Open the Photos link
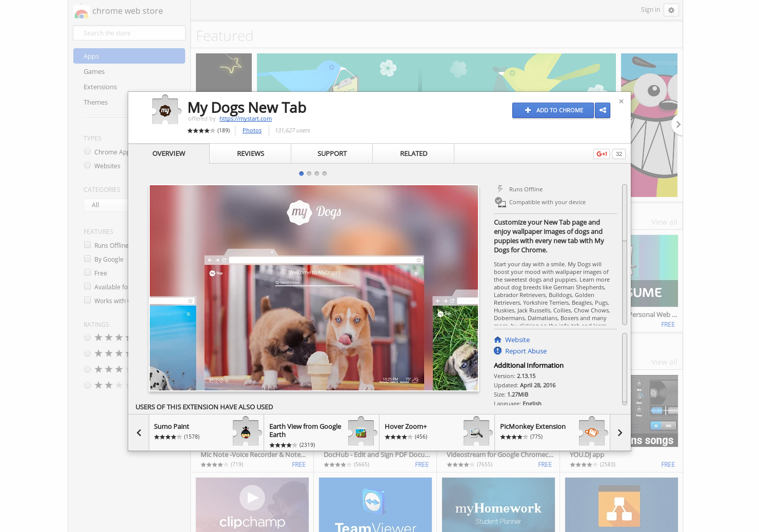This screenshot has width=759, height=532. [x=252, y=130]
